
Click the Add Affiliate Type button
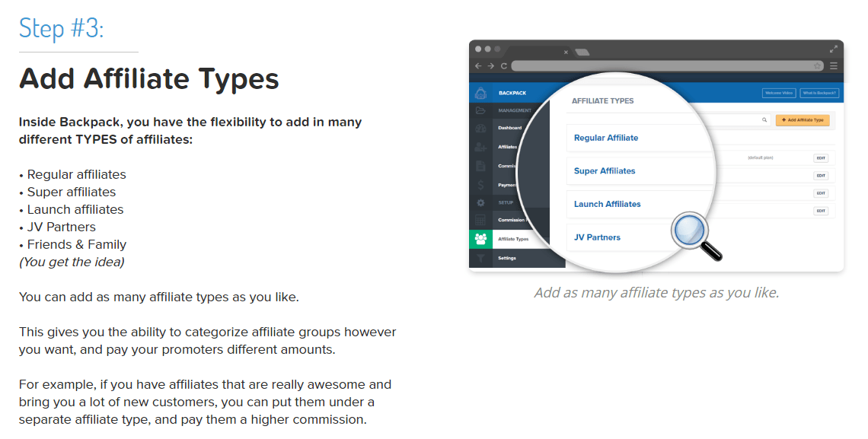pyautogui.click(x=803, y=120)
